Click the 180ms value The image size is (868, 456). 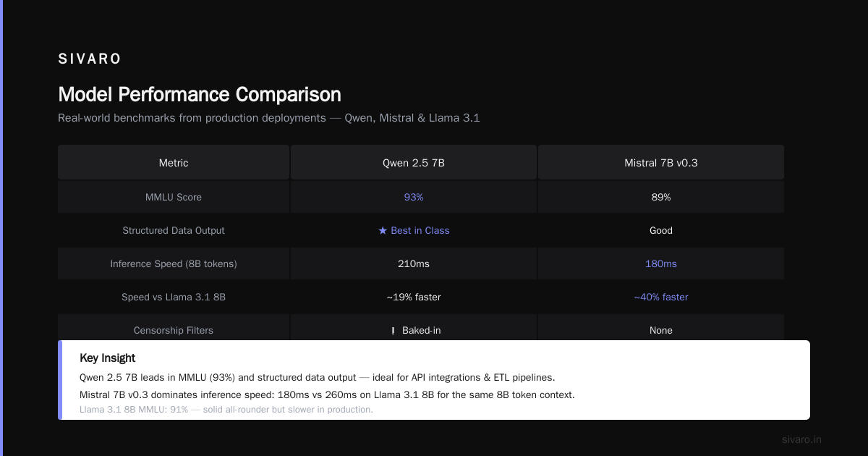click(x=661, y=263)
